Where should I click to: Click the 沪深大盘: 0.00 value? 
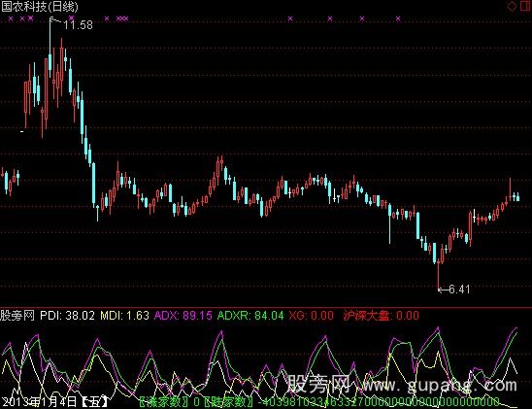(x=381, y=316)
